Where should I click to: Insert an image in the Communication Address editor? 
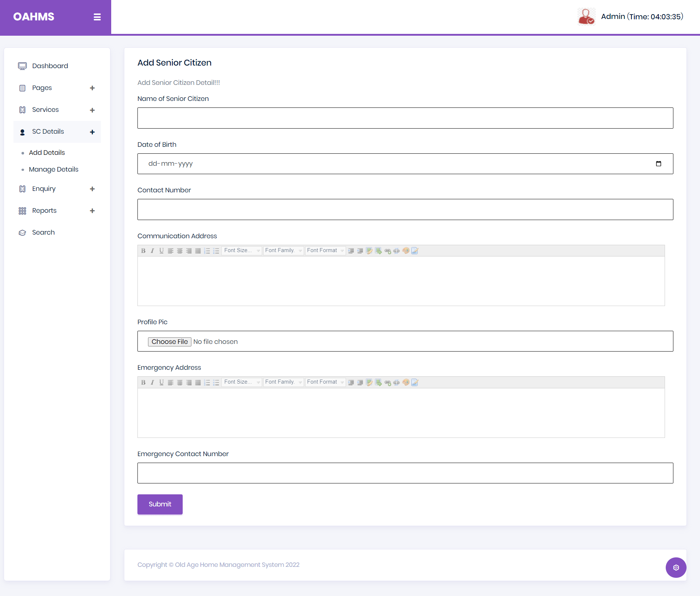[378, 251]
